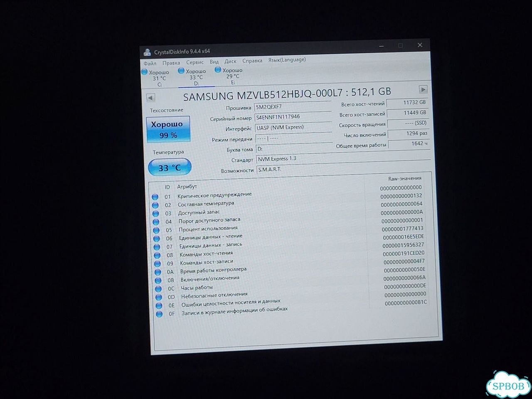Click the Хорошо 99 % health status button
This screenshot has height=399, width=532.
(168, 130)
